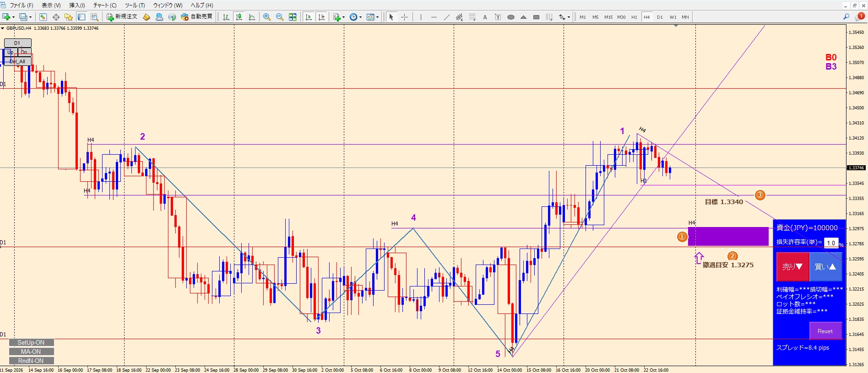Insert a triangle shape
Viewport: 868px width, 373px height.
coord(524,17)
